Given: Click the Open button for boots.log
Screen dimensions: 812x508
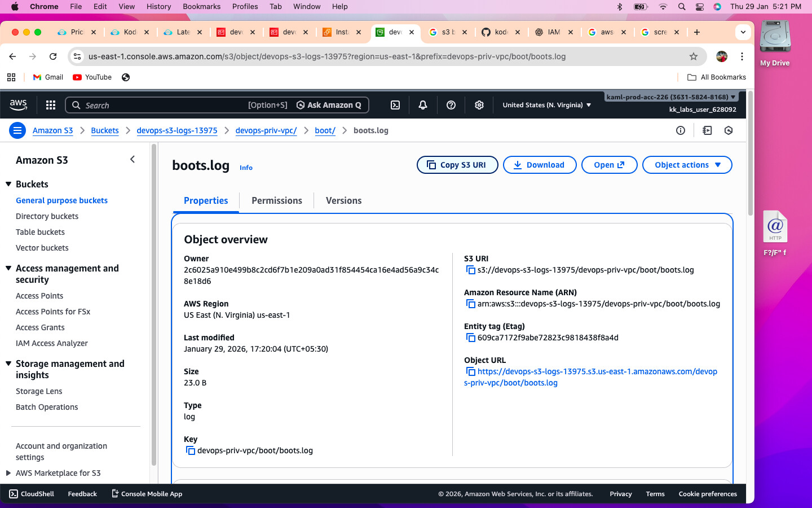Looking at the screenshot, I should pyautogui.click(x=610, y=165).
